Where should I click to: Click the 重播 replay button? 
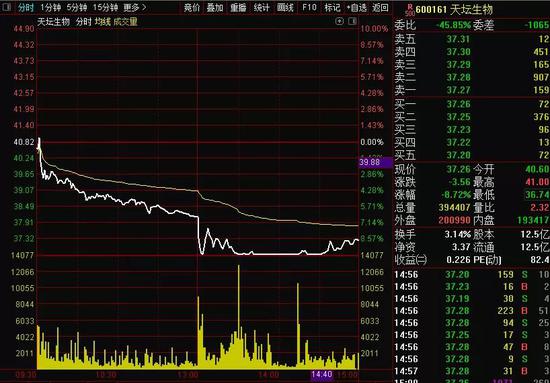point(238,8)
